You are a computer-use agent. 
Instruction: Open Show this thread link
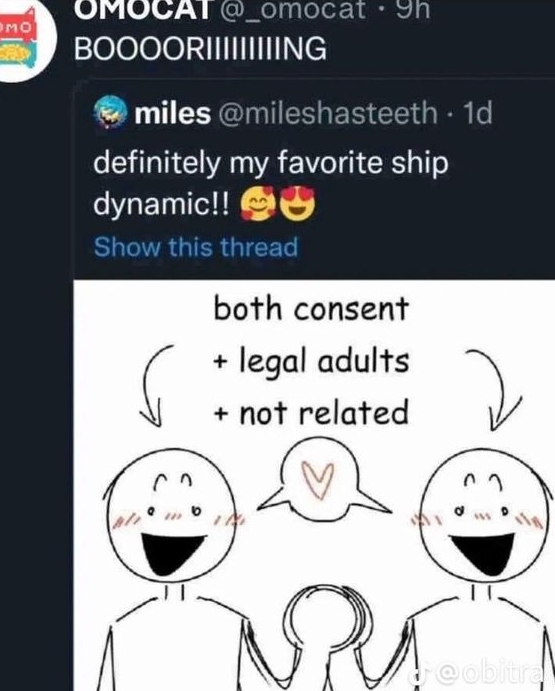click(196, 247)
